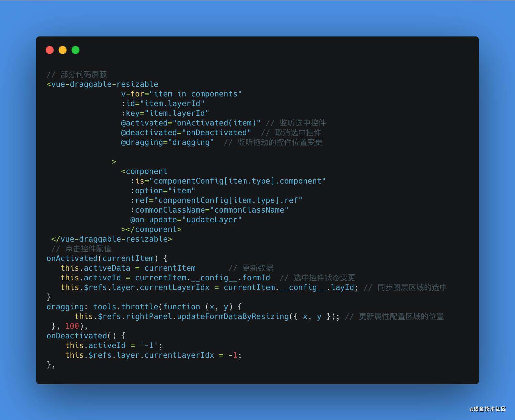Click 'this.activeData = currentItem' statement
This screenshot has width=515, height=420.
coord(128,268)
